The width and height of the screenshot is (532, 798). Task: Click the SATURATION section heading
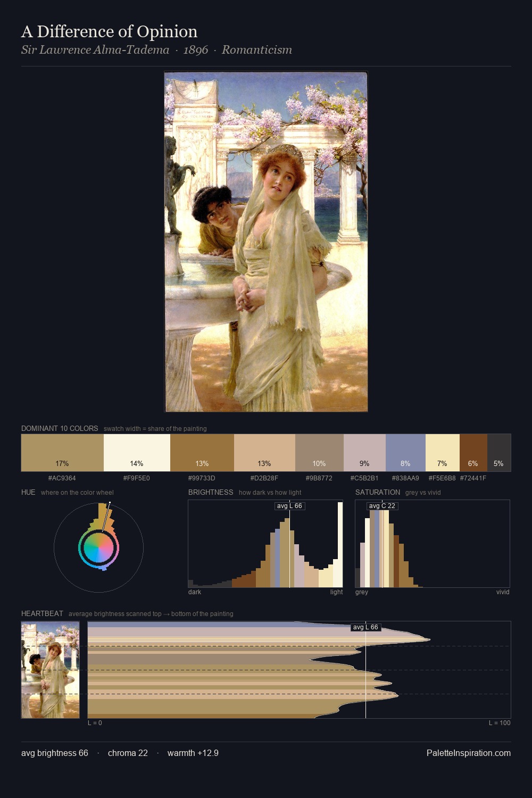pyautogui.click(x=378, y=492)
